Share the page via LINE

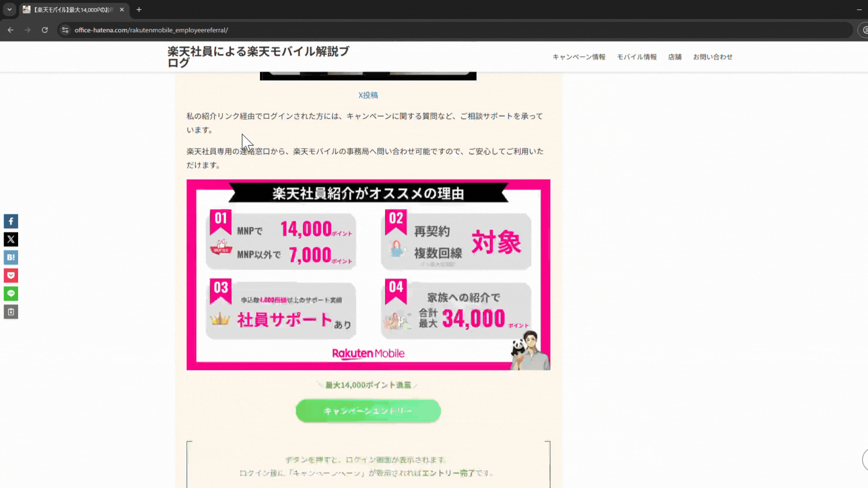coord(11,294)
